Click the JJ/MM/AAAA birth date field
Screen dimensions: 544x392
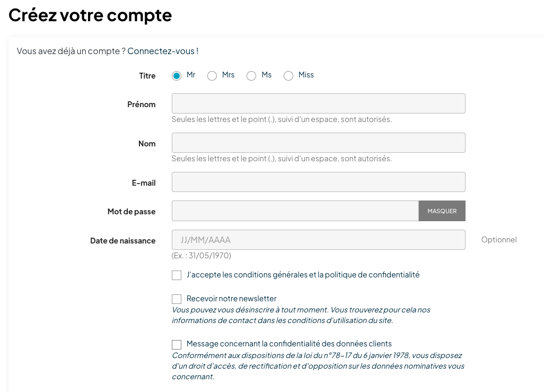(318, 240)
